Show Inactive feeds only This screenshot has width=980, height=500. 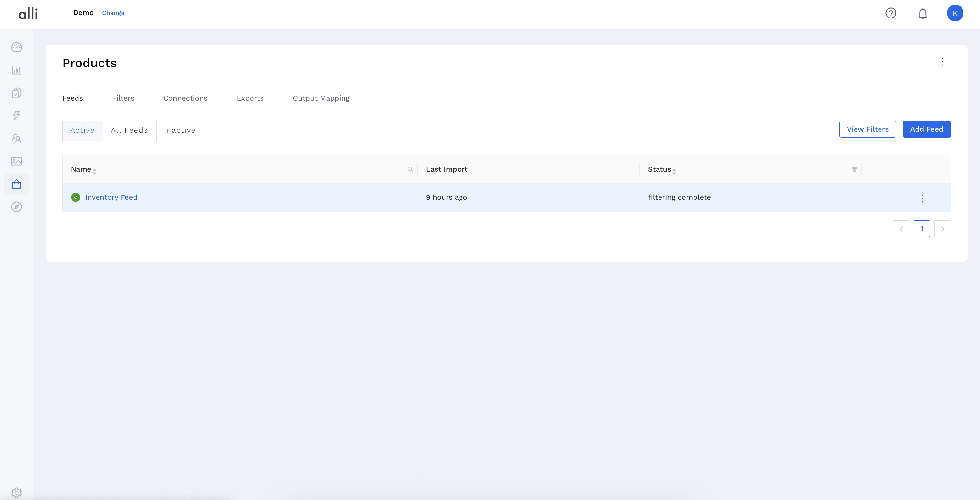180,131
